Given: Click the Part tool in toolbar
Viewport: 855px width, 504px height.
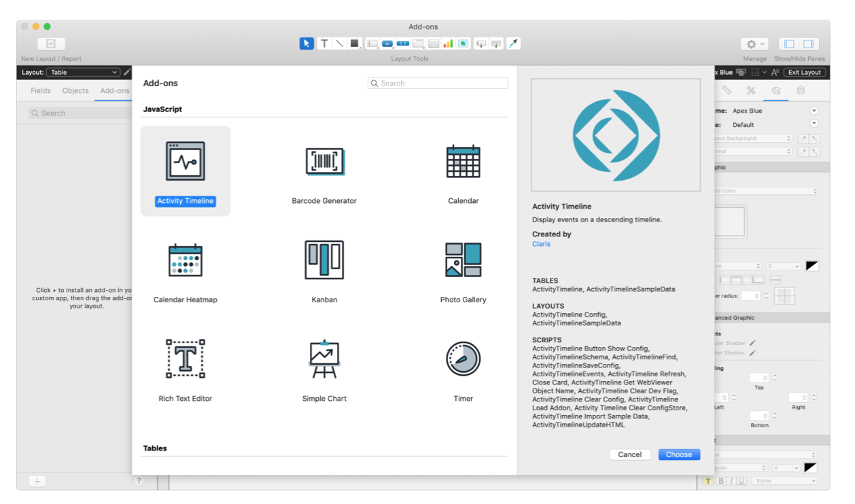Looking at the screenshot, I should click(496, 43).
